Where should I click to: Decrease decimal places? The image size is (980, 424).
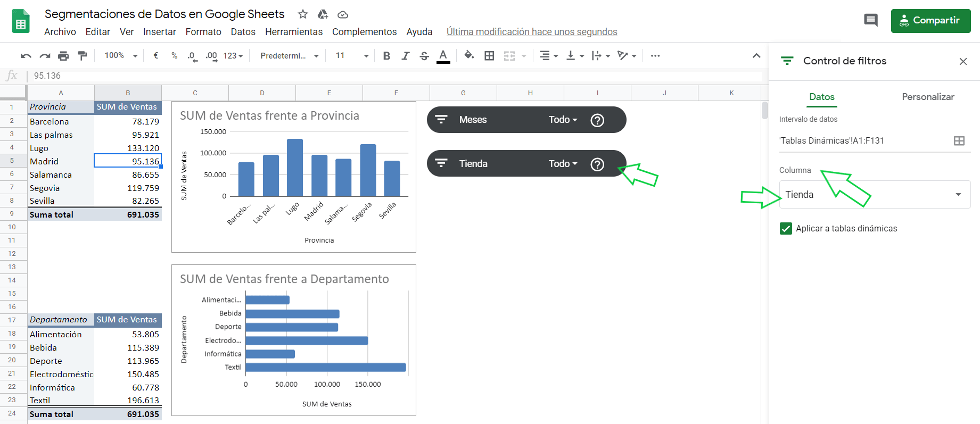192,56
